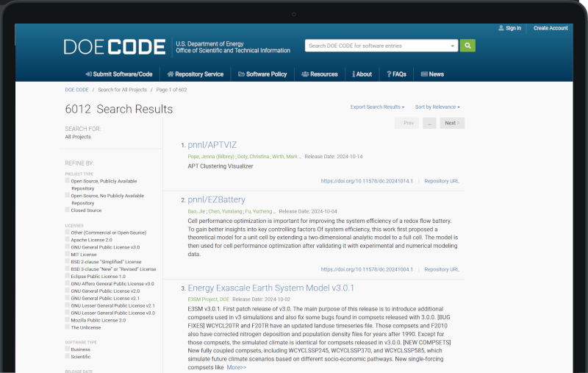Check BSD 2-clause Simplified License
Screen dimensions: 588x373
[x=68, y=261]
